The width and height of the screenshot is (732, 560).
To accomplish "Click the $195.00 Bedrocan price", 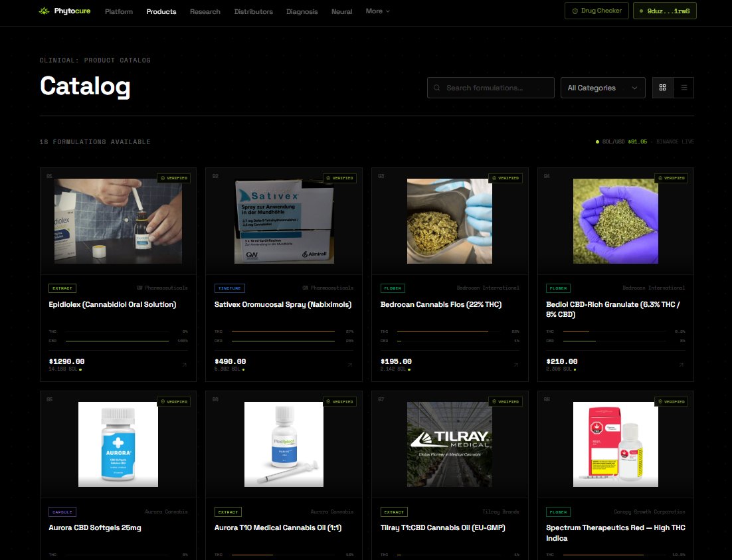I will 396,361.
